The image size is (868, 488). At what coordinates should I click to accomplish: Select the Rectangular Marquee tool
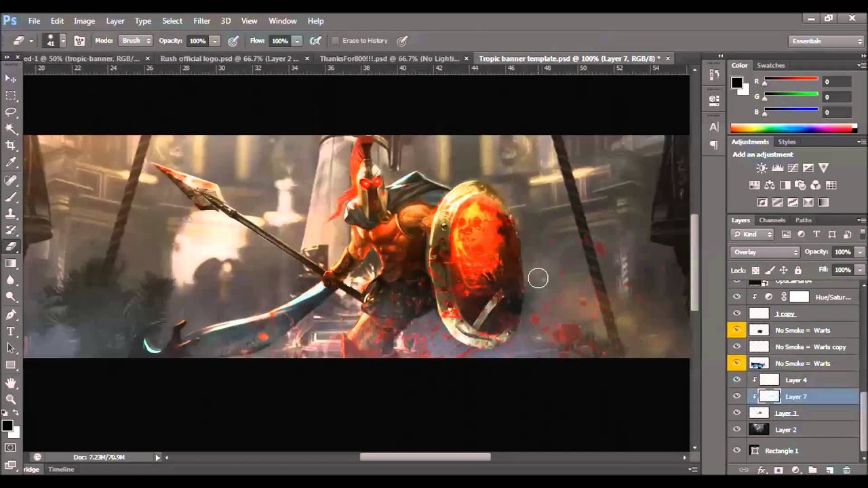tap(11, 96)
